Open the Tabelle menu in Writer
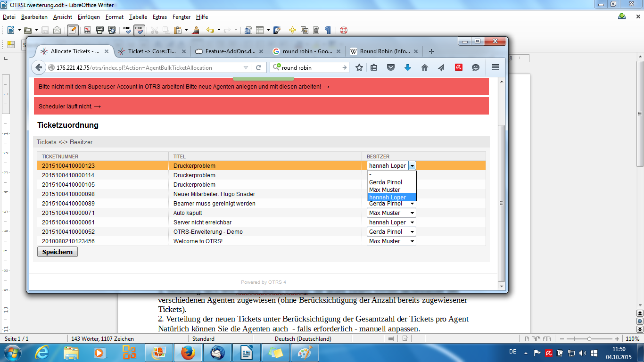The height and width of the screenshot is (362, 644). tap(138, 17)
